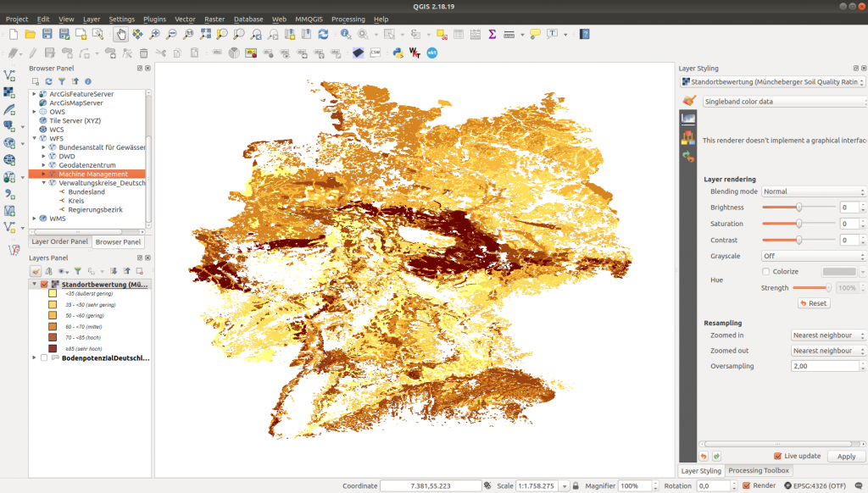Enable the BodenpotenzialDeutschland layer checkbox
Screen dimensions: 868x493
(x=44, y=357)
